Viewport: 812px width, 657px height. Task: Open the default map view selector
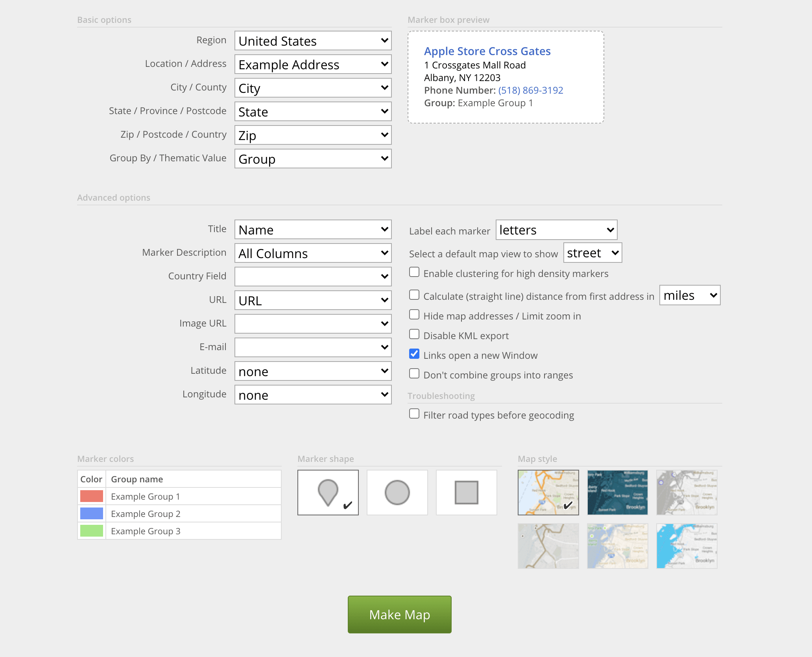click(x=592, y=253)
